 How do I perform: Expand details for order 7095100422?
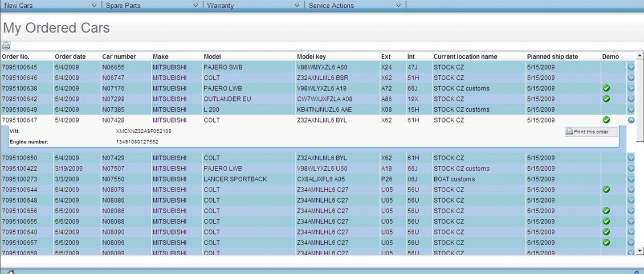[x=631, y=169]
